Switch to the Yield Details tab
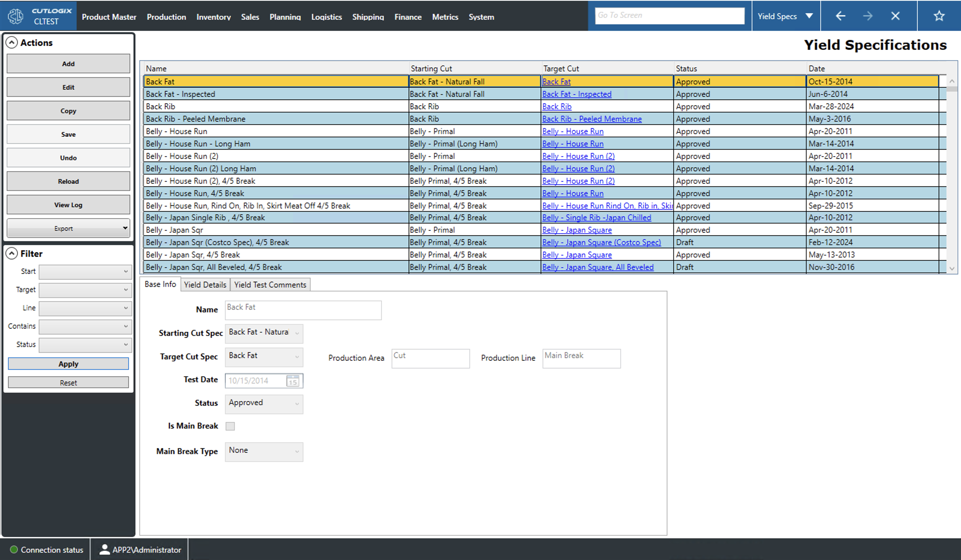Screen dimensions: 961x560 pyautogui.click(x=205, y=284)
